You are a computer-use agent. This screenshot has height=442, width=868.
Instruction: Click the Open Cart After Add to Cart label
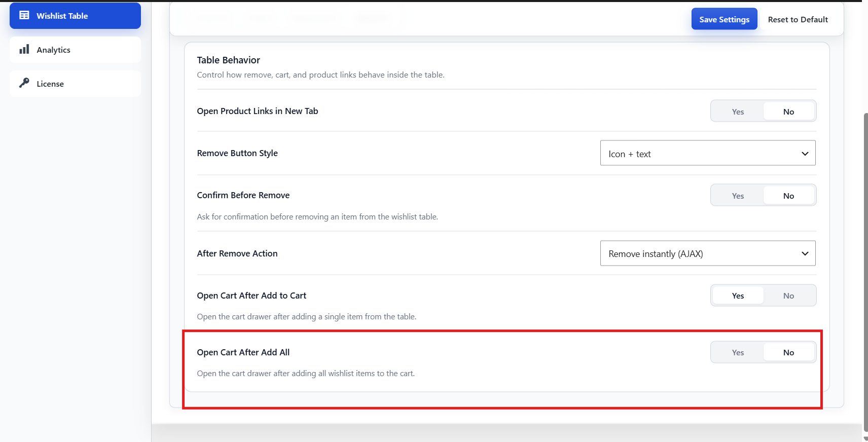tap(251, 296)
